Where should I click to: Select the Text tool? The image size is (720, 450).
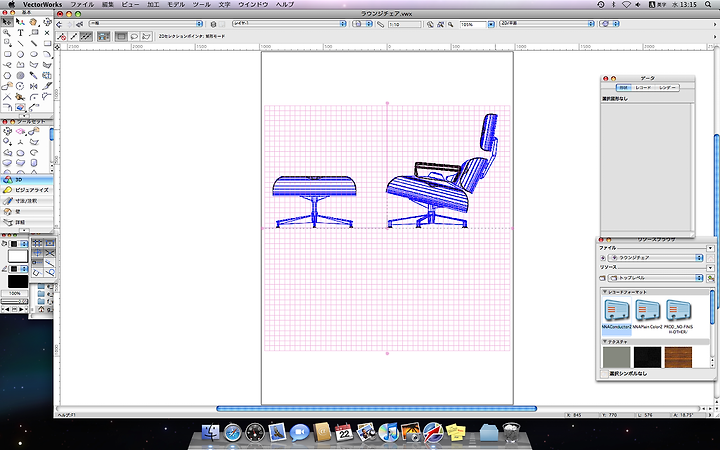[20, 33]
